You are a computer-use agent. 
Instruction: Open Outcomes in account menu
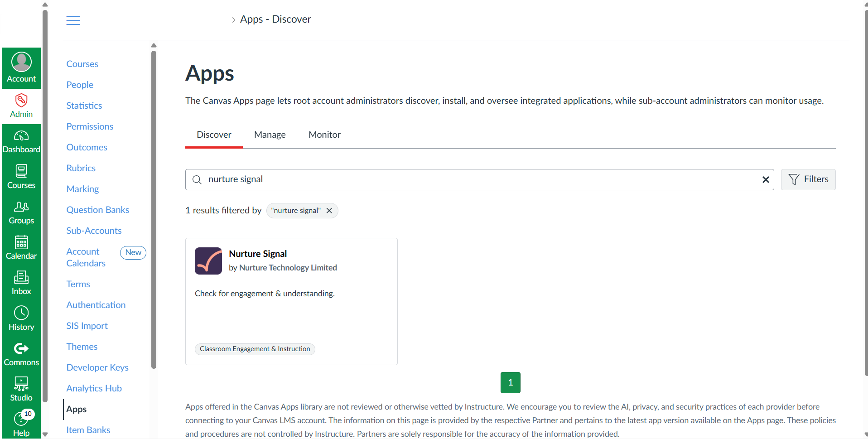click(x=87, y=147)
